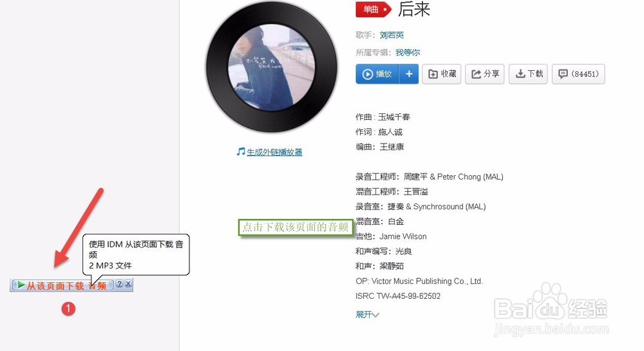Image resolution: width=644 pixels, height=351 pixels.
Task: Play the song with the 播放 button
Action: click(x=377, y=74)
